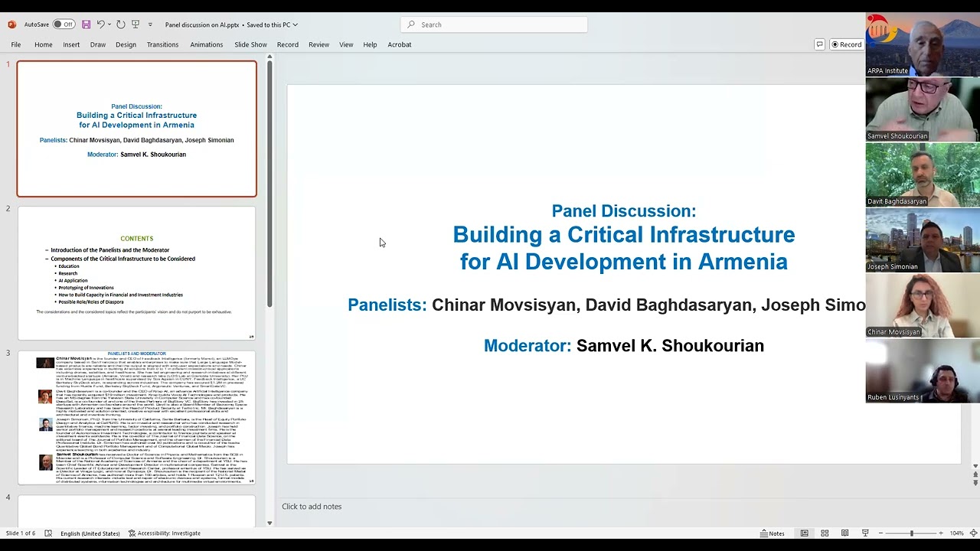Open the Undo history dropdown arrow
This screenshot has height=551, width=980.
coord(109,24)
